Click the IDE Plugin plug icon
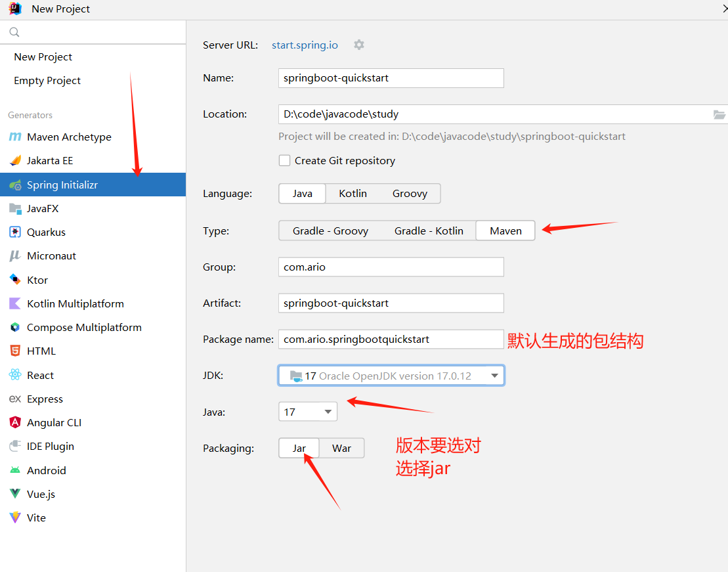The height and width of the screenshot is (572, 728). click(15, 446)
